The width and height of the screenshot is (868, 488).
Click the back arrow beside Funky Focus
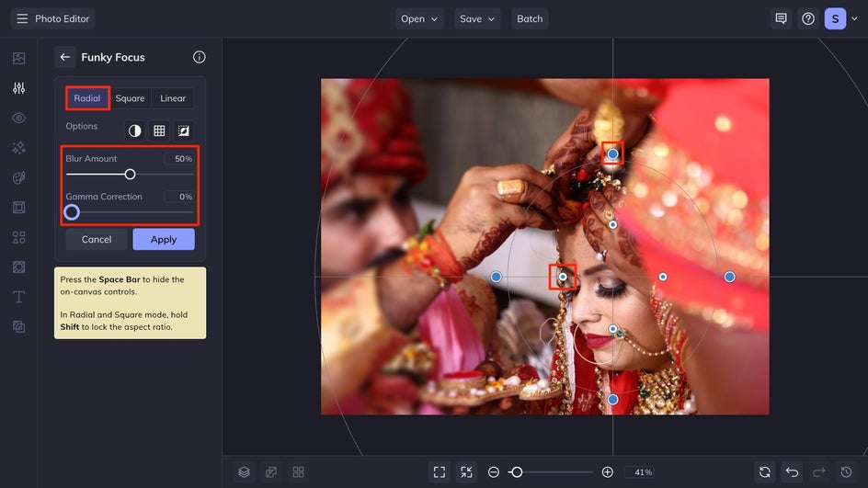tap(65, 57)
